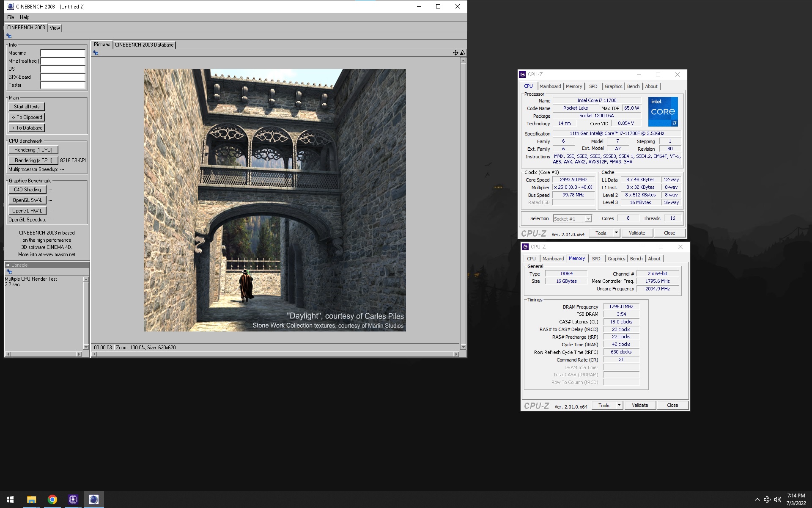Switch to the View tab in Cinebench
The width and height of the screenshot is (812, 508).
point(55,28)
